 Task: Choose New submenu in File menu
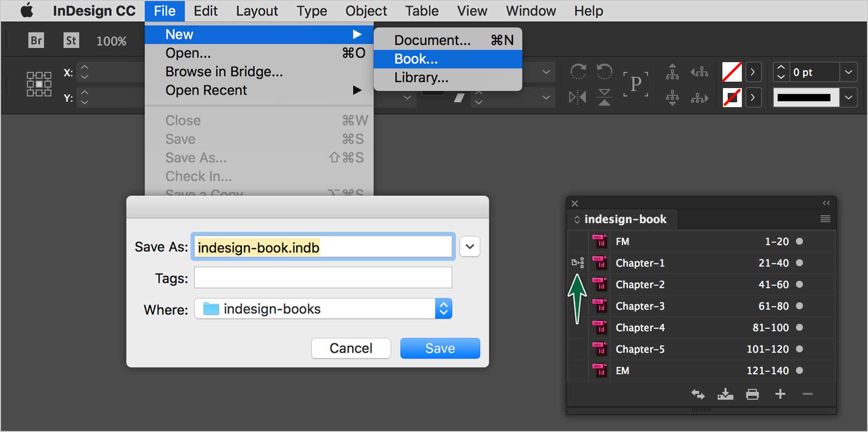click(x=259, y=34)
